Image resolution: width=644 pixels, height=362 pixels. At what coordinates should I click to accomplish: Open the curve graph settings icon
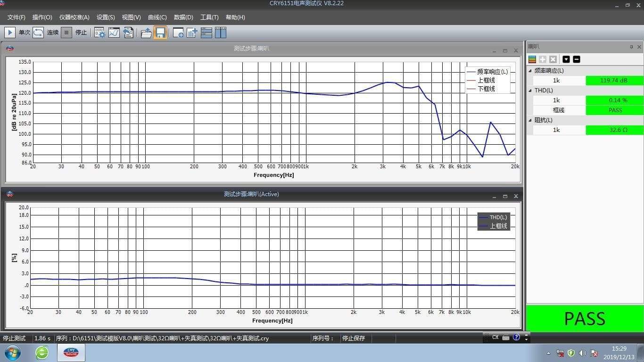114,33
